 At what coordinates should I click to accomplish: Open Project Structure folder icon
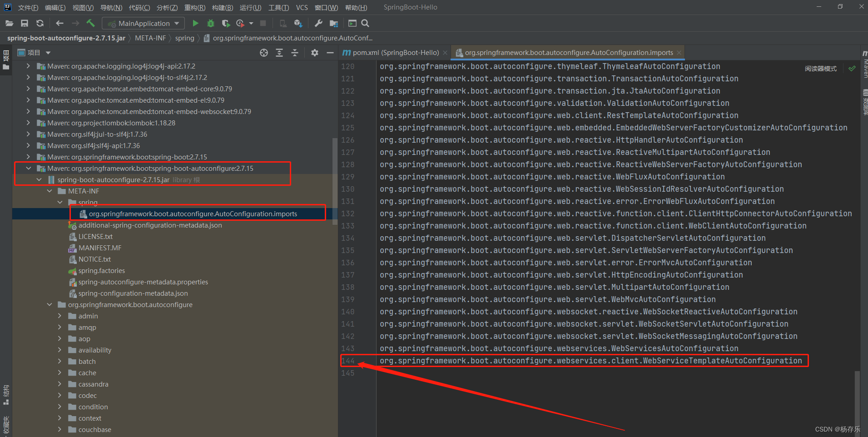334,23
